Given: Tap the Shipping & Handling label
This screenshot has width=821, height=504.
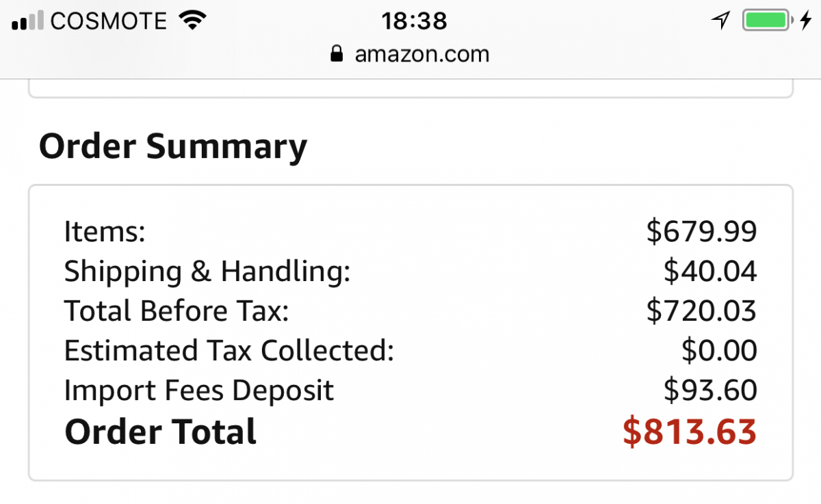Looking at the screenshot, I should 207,272.
